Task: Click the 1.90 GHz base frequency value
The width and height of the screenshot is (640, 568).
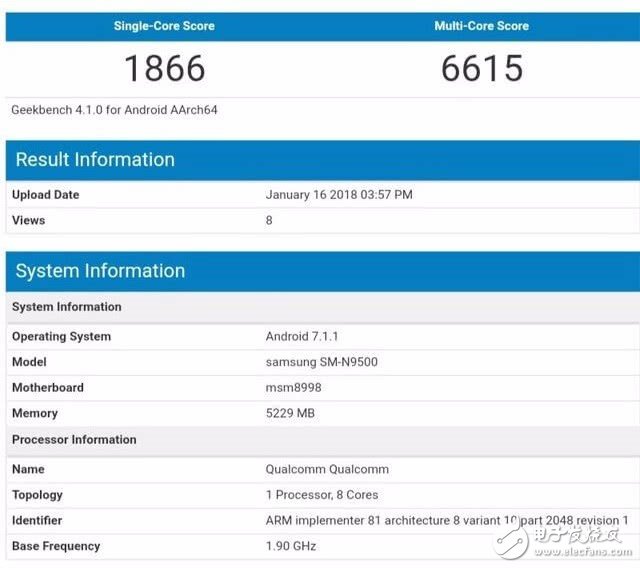Action: tap(293, 547)
